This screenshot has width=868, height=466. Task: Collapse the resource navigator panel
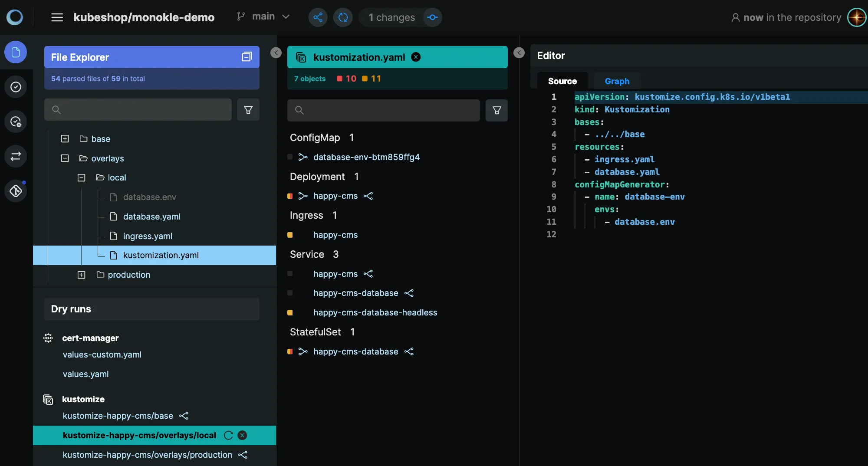(519, 53)
